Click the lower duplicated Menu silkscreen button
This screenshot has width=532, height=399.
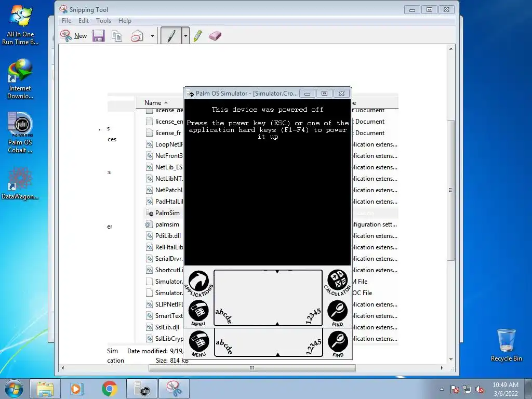click(x=199, y=344)
